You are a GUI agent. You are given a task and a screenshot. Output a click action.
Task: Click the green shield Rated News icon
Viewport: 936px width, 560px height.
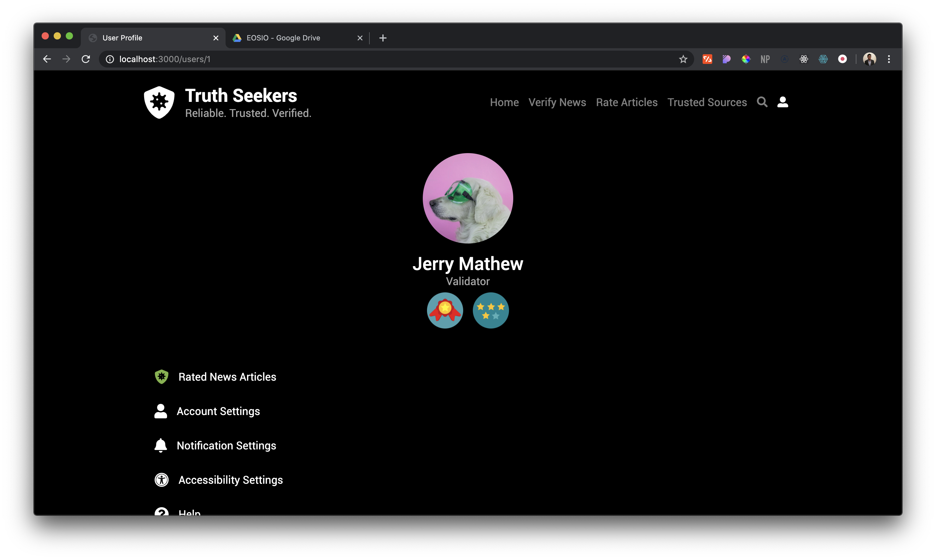coord(162,377)
